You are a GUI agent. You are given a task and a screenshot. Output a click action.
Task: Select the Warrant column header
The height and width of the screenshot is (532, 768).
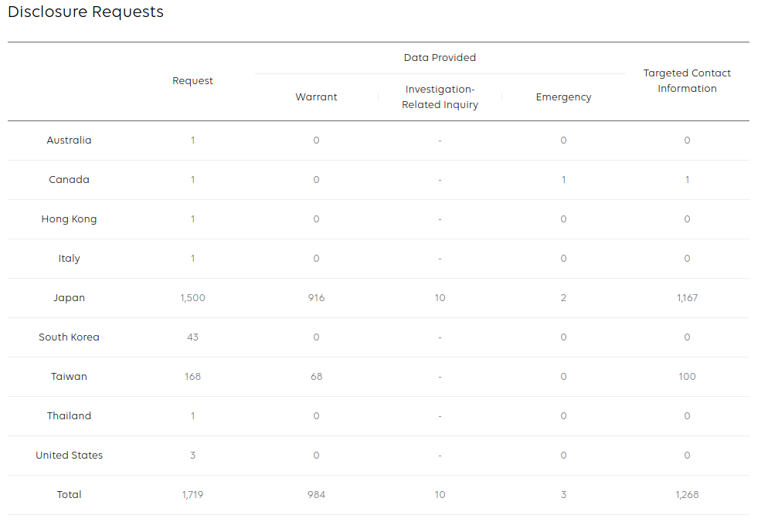click(317, 97)
